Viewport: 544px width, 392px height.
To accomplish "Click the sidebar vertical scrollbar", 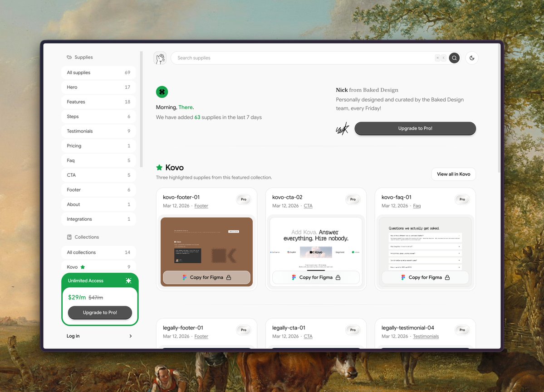I will [x=141, y=110].
